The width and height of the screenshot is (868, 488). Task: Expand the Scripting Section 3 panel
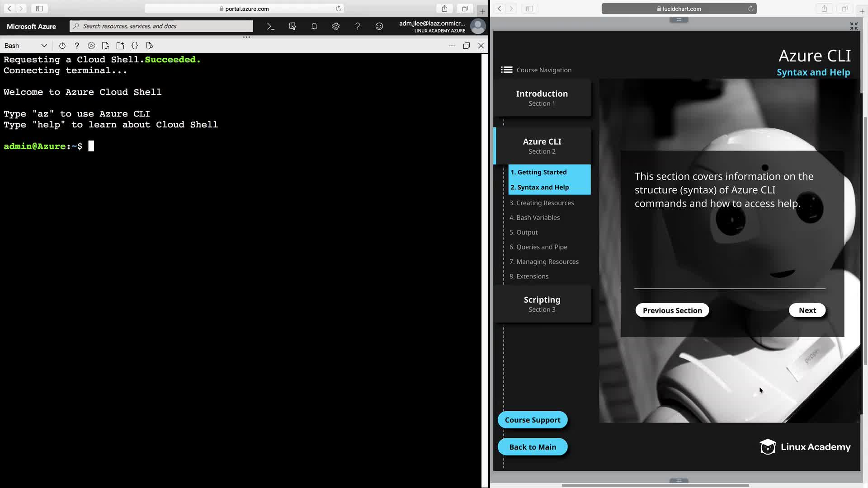tap(542, 304)
